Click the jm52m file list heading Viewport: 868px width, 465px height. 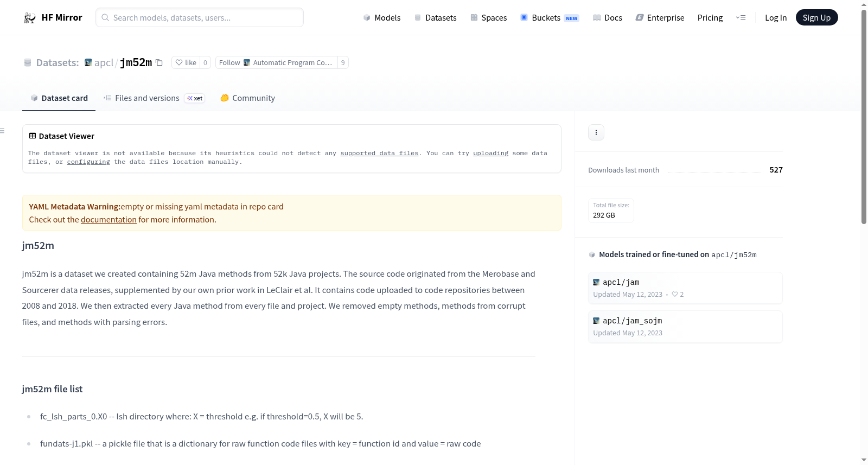[52, 390]
